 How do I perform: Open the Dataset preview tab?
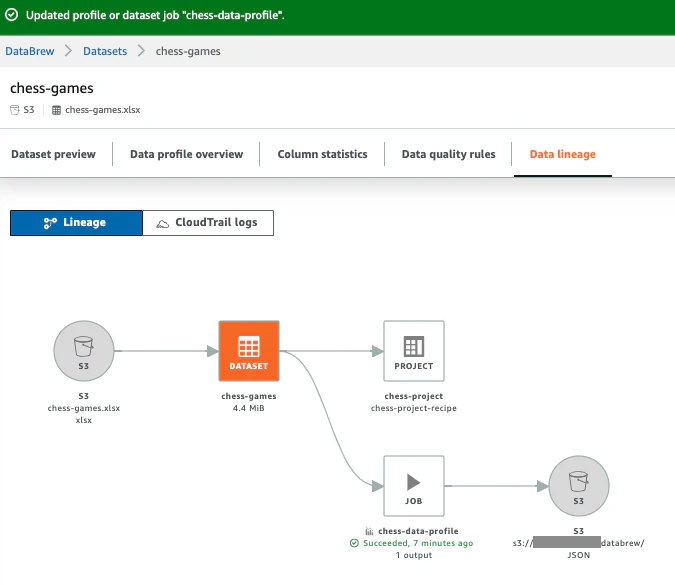pyautogui.click(x=53, y=154)
